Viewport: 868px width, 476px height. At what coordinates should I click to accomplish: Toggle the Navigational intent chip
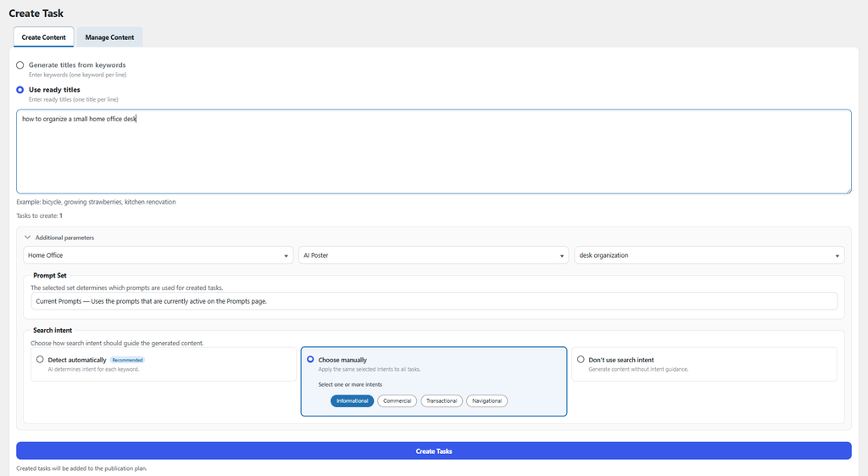coord(487,400)
